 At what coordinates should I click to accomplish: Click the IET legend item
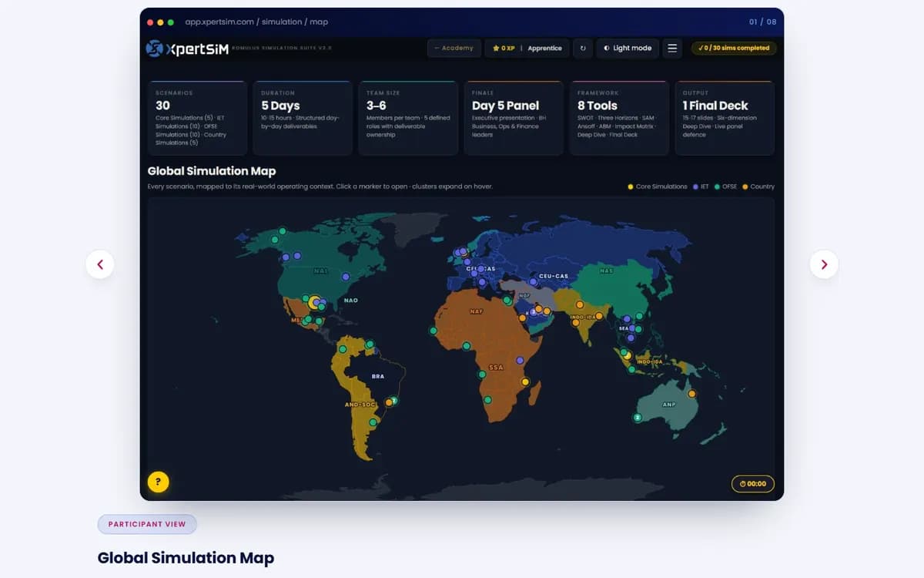coord(701,187)
